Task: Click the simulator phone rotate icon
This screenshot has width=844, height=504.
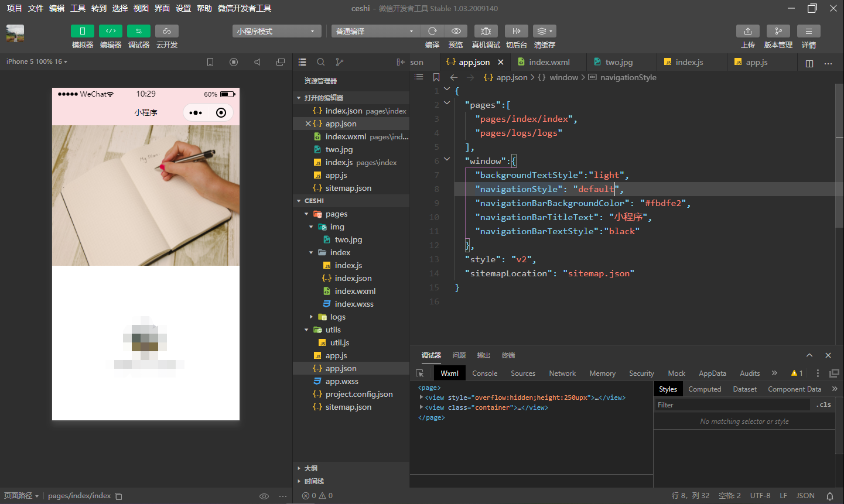Action: coord(210,62)
